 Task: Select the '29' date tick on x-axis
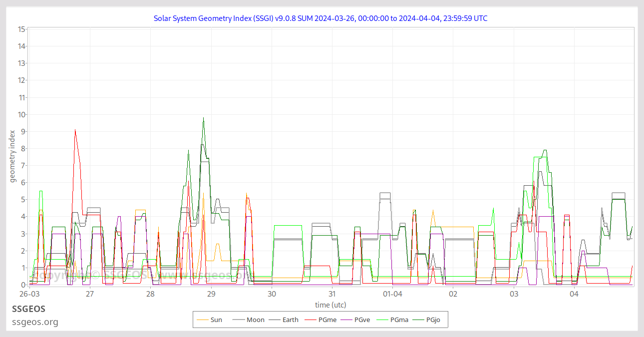(x=211, y=295)
